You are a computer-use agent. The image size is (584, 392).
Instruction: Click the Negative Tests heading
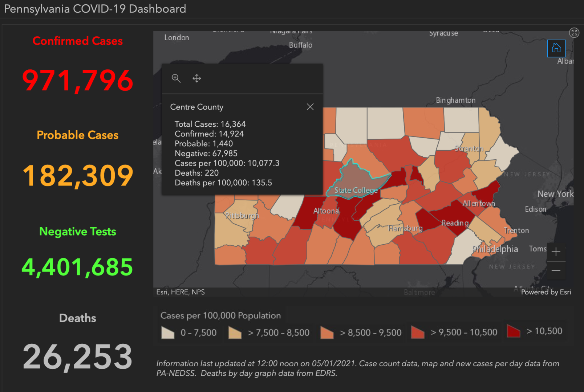pos(78,232)
